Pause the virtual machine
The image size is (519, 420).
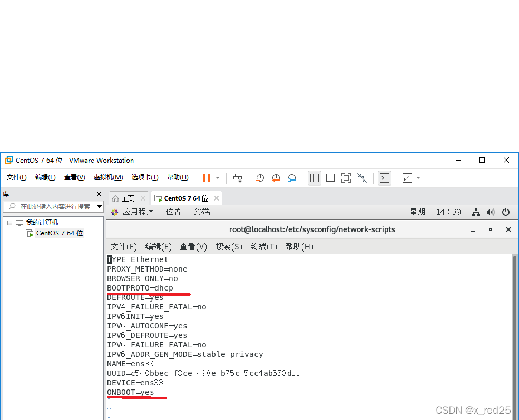206,178
